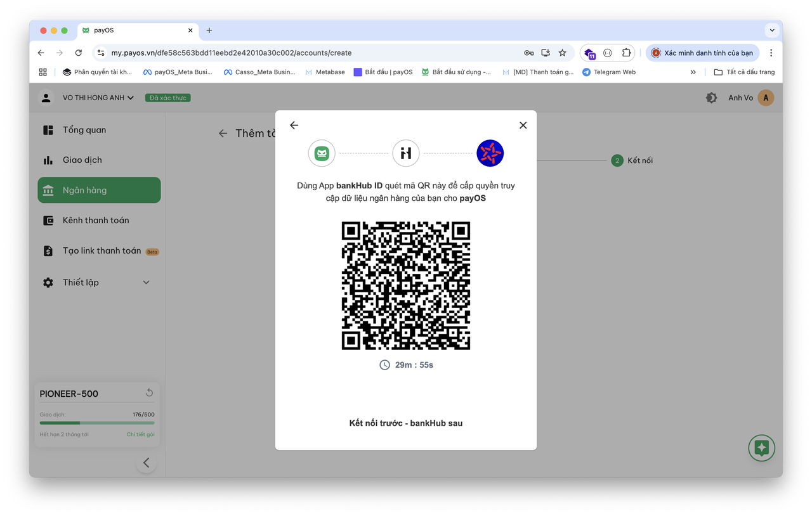Click the purple extension icon with badge 11
Screen dimensions: 812x516
tap(589, 53)
